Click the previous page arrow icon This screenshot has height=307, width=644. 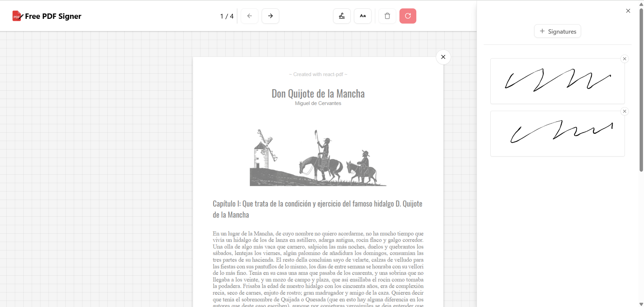tap(249, 16)
